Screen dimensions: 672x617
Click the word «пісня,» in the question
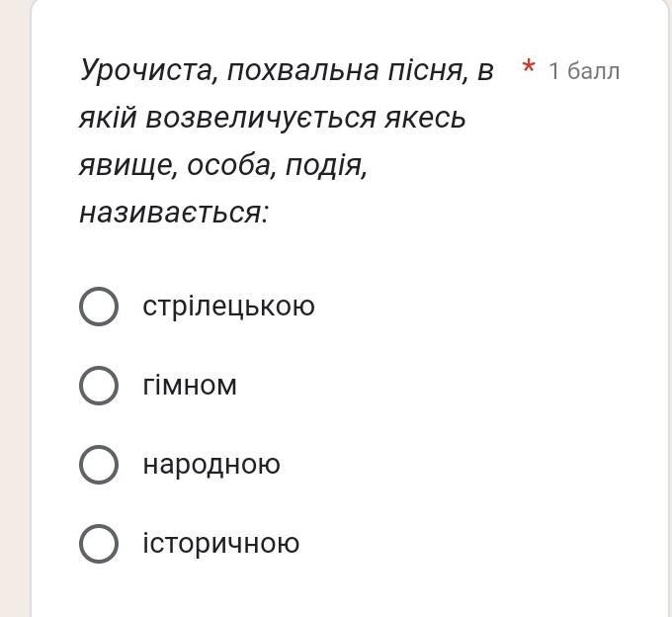point(428,71)
